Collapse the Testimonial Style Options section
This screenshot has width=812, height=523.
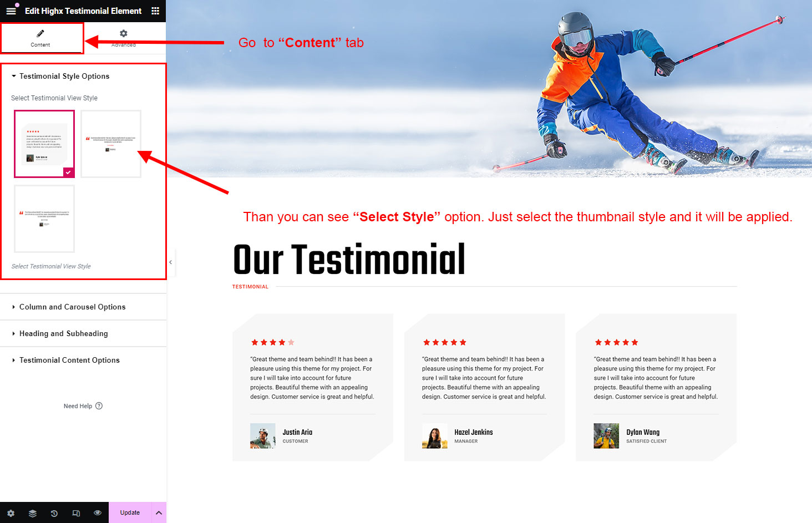[x=64, y=77]
